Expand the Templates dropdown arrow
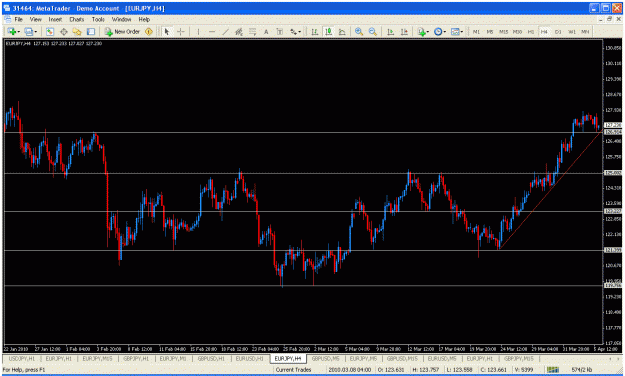Screen dimensions: 625x376 (x=462, y=32)
